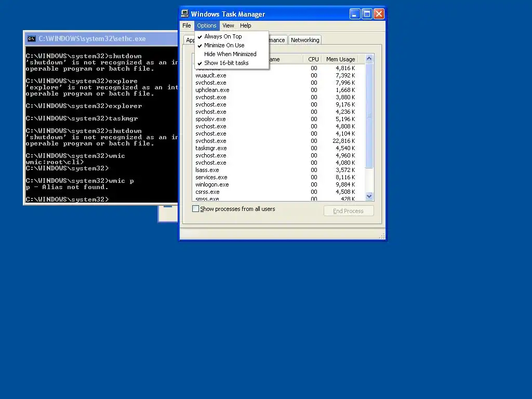This screenshot has height=399, width=532.
Task: Select the svchost.exe row using 9,176 K
Action: click(278, 104)
